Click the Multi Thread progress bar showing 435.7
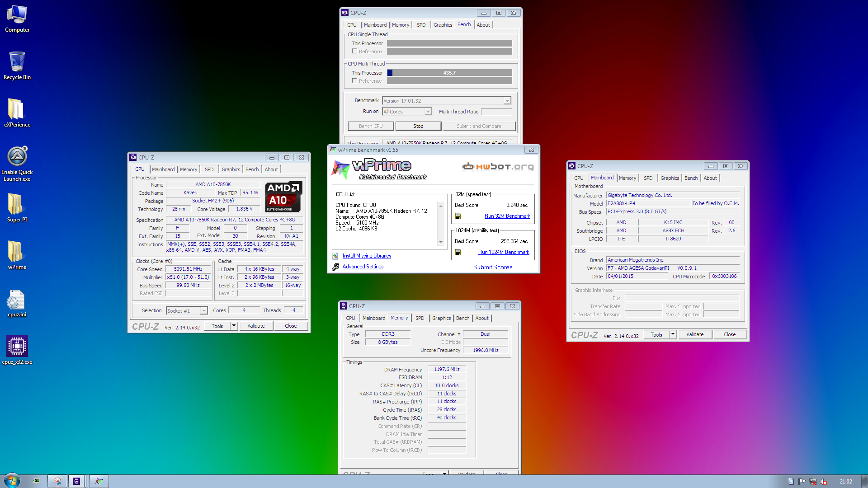 pos(449,73)
